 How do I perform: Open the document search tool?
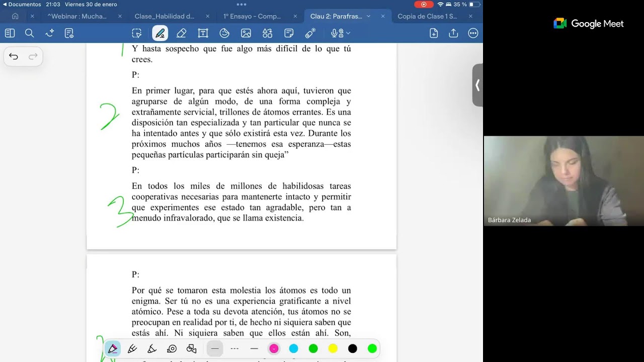[29, 33]
